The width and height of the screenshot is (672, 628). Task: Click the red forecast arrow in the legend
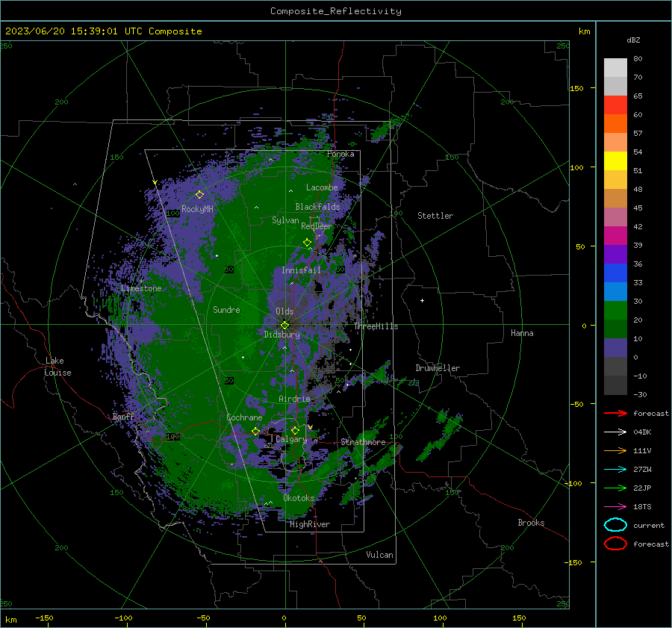pyautogui.click(x=615, y=413)
